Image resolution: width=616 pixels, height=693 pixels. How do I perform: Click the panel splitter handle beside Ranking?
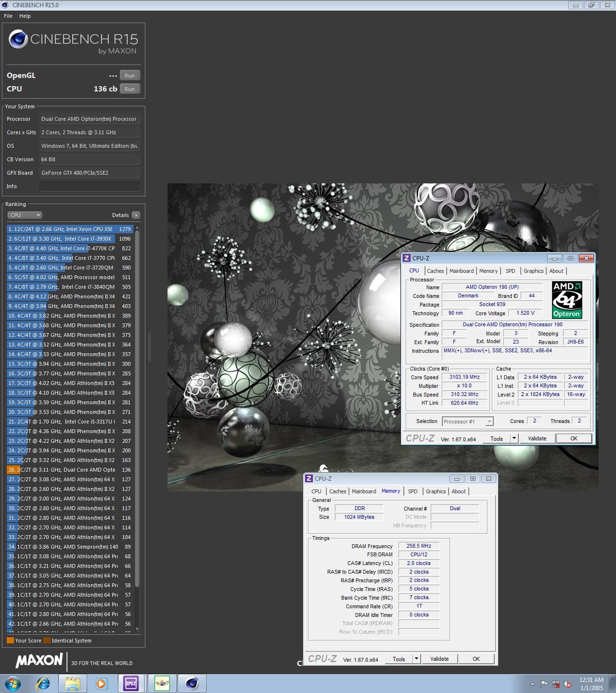[149, 346]
